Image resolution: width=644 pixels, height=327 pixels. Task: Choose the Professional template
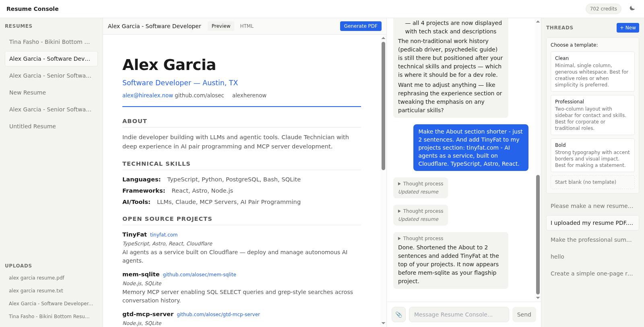point(592,115)
